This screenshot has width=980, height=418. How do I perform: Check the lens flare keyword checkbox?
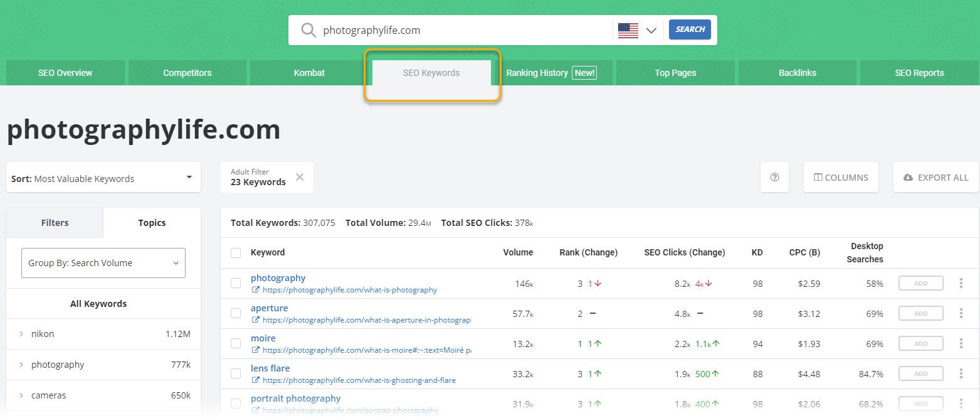236,373
